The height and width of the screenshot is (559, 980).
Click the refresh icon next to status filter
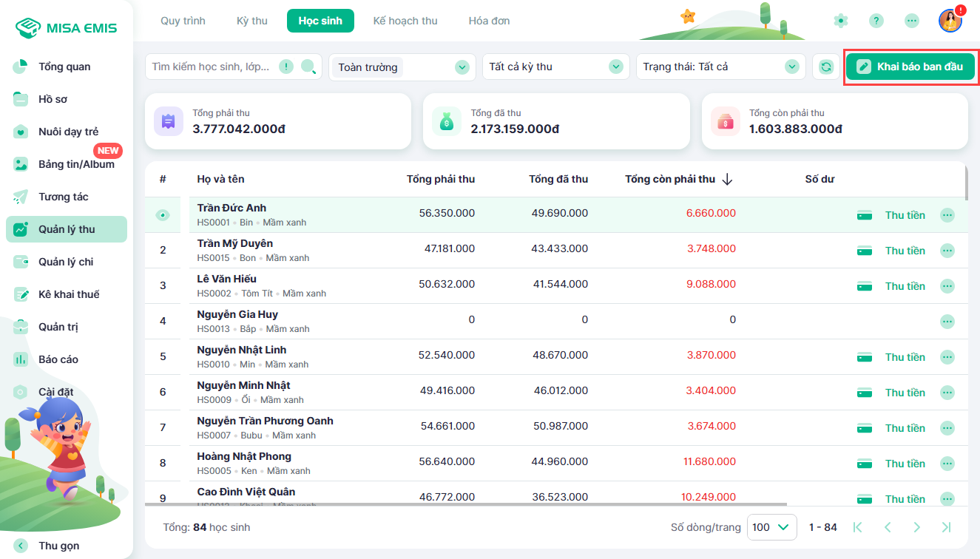point(826,67)
